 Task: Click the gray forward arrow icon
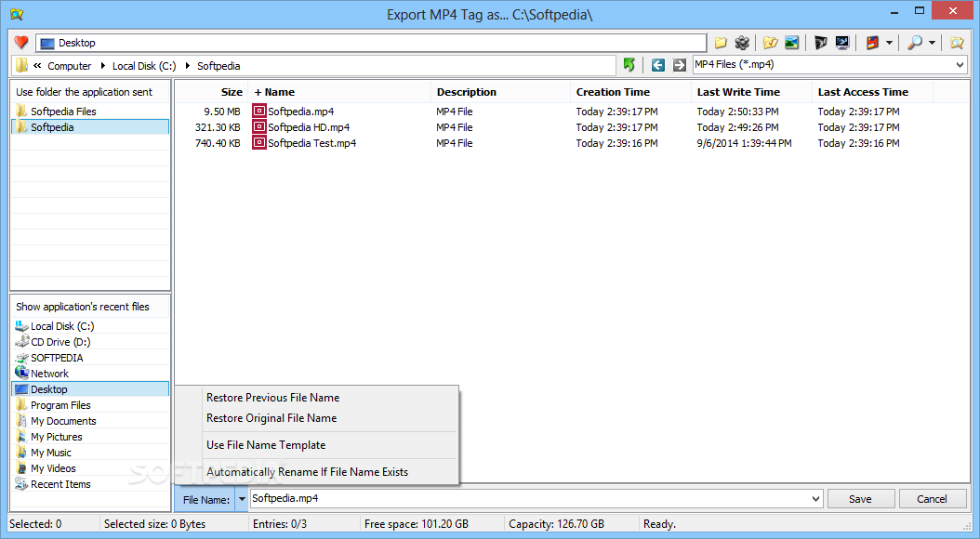pos(680,65)
